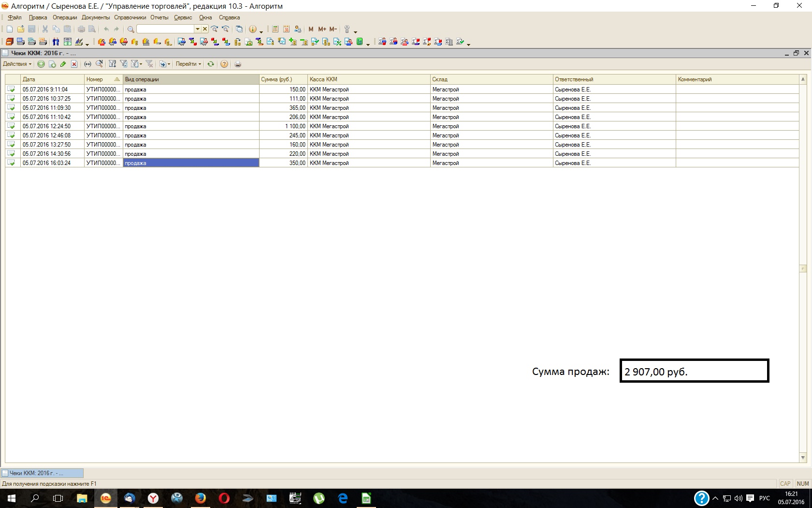This screenshot has height=508, width=812.
Task: Open the calculator from top toolbar
Action: pos(275,29)
